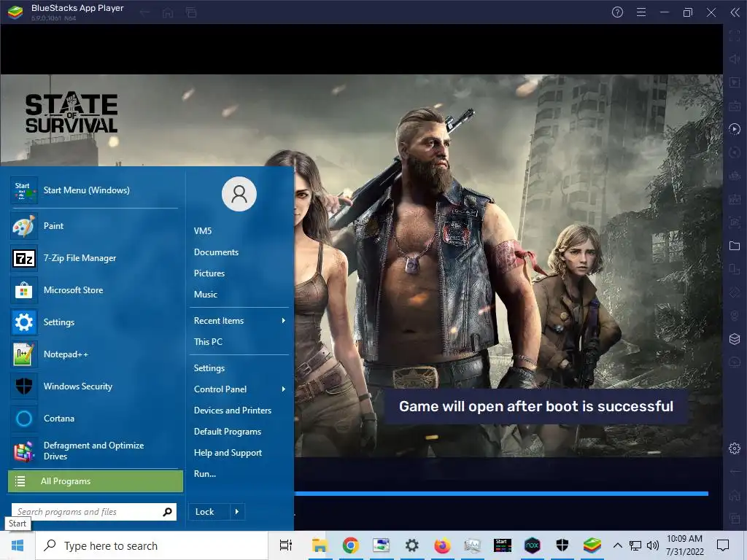The image size is (747, 560).
Task: Expand Recent Items submenu arrow
Action: (284, 321)
